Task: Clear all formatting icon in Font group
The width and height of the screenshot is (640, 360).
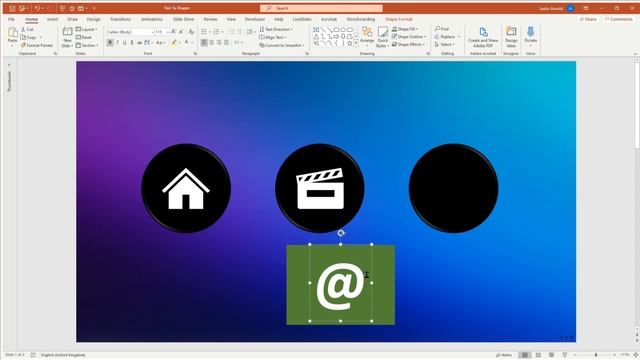Action: pyautogui.click(x=191, y=31)
